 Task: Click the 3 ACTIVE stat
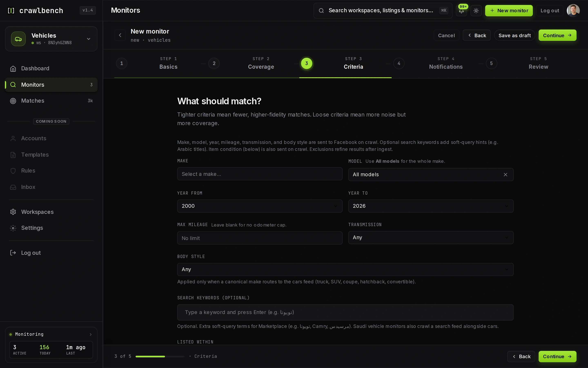[19, 350]
